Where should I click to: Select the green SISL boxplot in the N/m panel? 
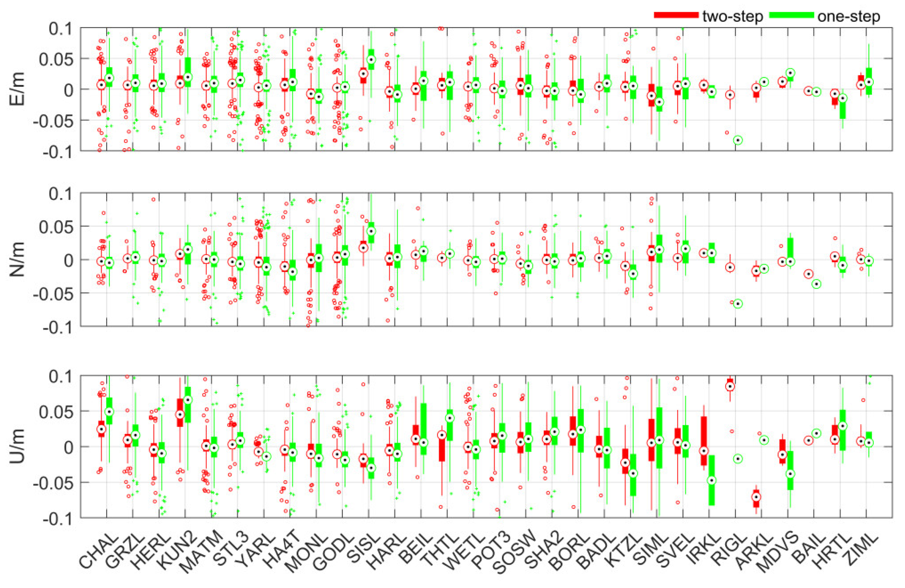[x=372, y=231]
